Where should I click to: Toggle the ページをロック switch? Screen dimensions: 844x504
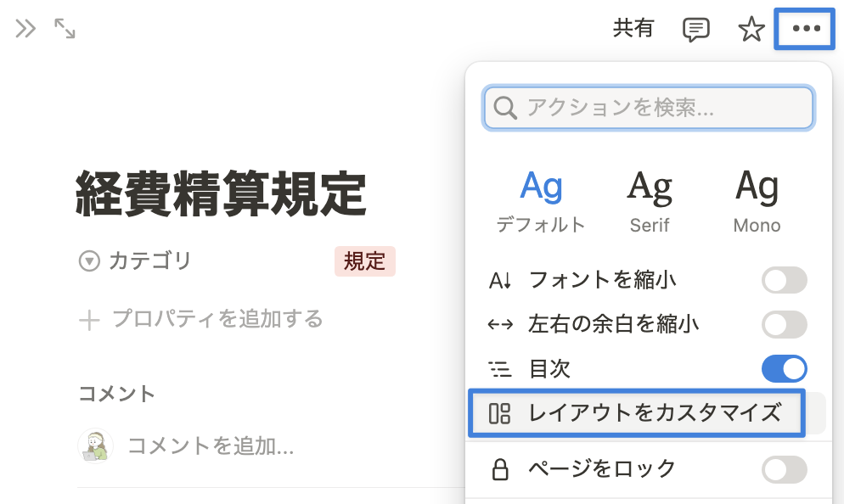(784, 469)
